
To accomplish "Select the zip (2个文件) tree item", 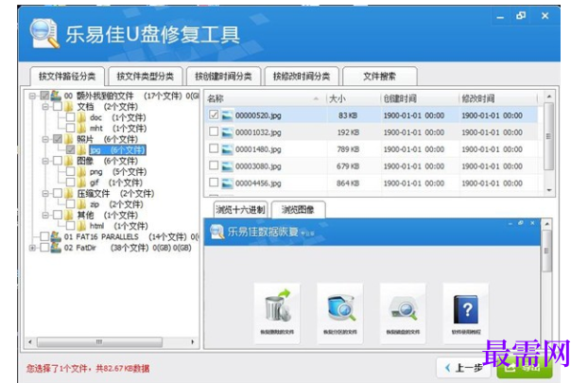I will click(117, 204).
